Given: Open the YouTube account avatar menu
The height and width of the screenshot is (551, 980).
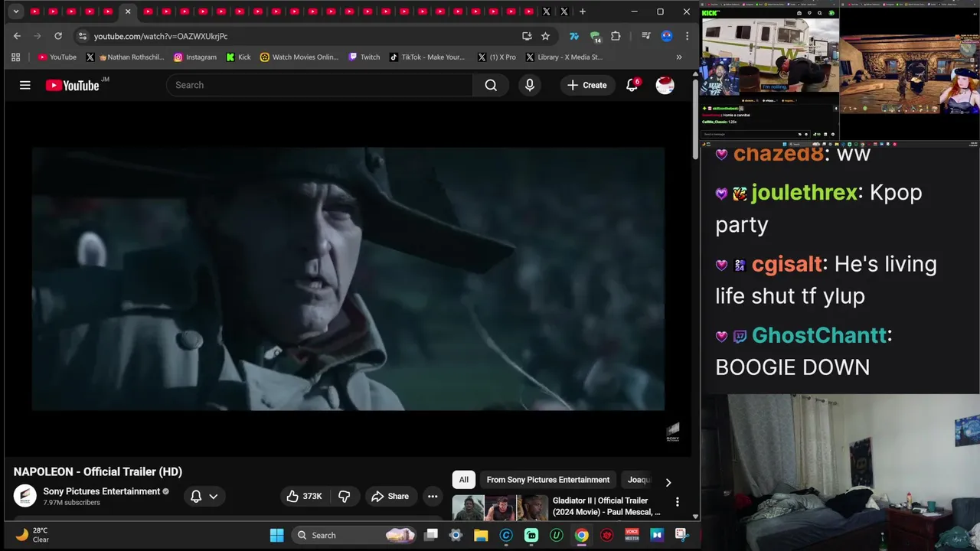Looking at the screenshot, I should [665, 85].
